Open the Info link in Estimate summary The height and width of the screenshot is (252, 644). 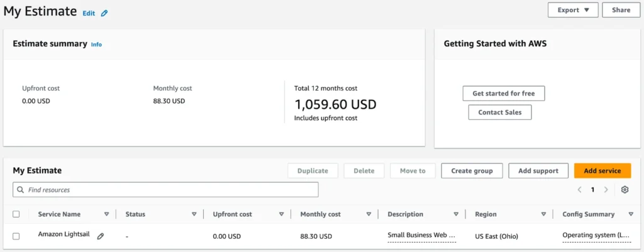(x=96, y=45)
